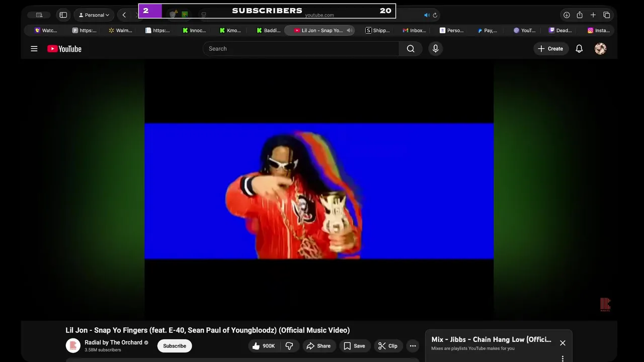Viewport: 644px width, 362px height.
Task: Open YouTube notifications bell
Action: point(579,49)
